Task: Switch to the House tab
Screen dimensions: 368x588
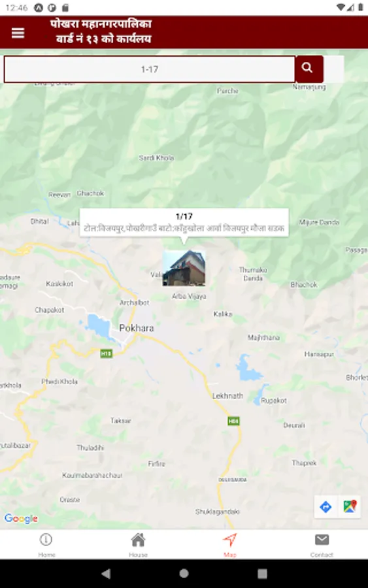Action: tap(138, 545)
